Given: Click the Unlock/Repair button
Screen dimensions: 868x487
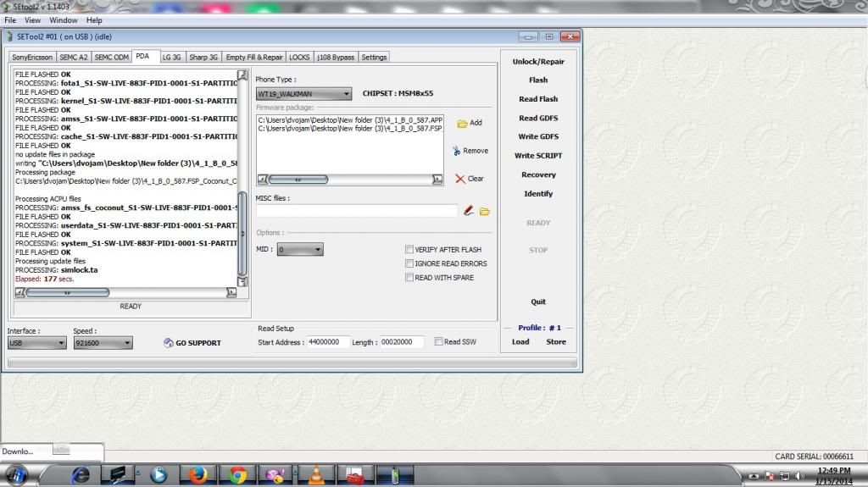Looking at the screenshot, I should pos(538,62).
